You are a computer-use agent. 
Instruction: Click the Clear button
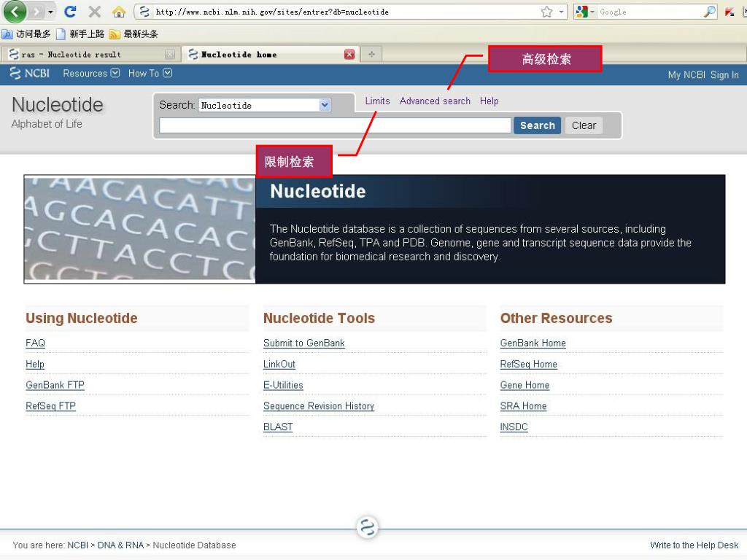pyautogui.click(x=584, y=125)
